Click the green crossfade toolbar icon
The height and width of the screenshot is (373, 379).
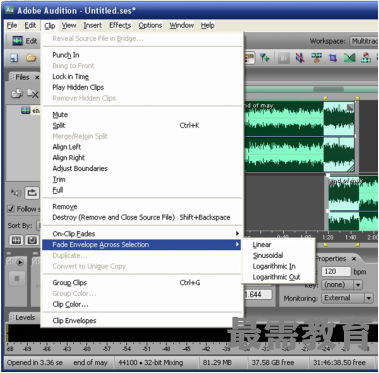pos(349,58)
